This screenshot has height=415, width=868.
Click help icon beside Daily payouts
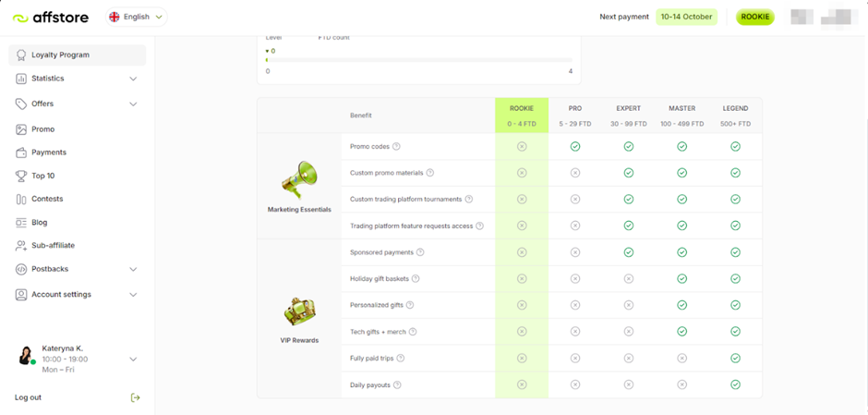pyautogui.click(x=398, y=384)
